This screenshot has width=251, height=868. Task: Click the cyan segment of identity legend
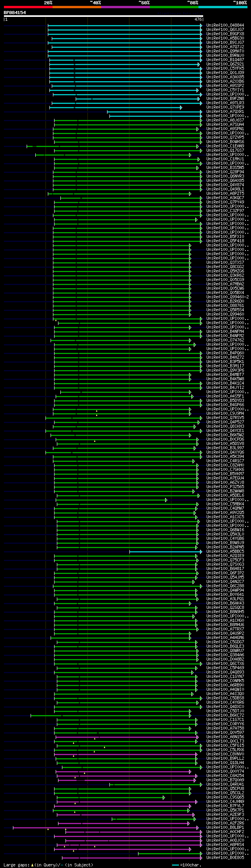tap(222, 7)
